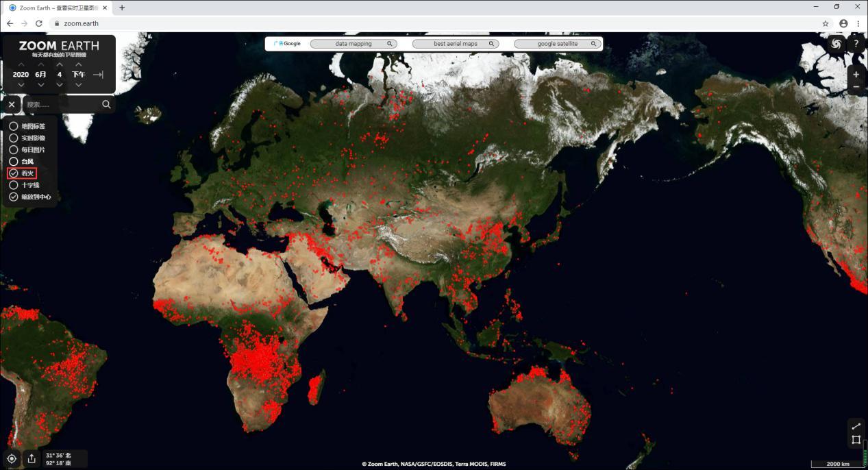This screenshot has height=470, width=868.
Task: Activate the distance measure tool
Action: click(856, 426)
